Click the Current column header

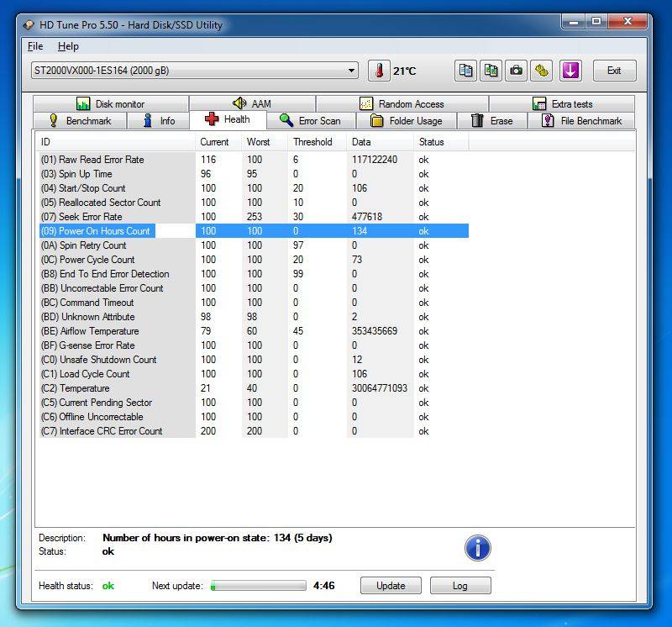[218, 142]
